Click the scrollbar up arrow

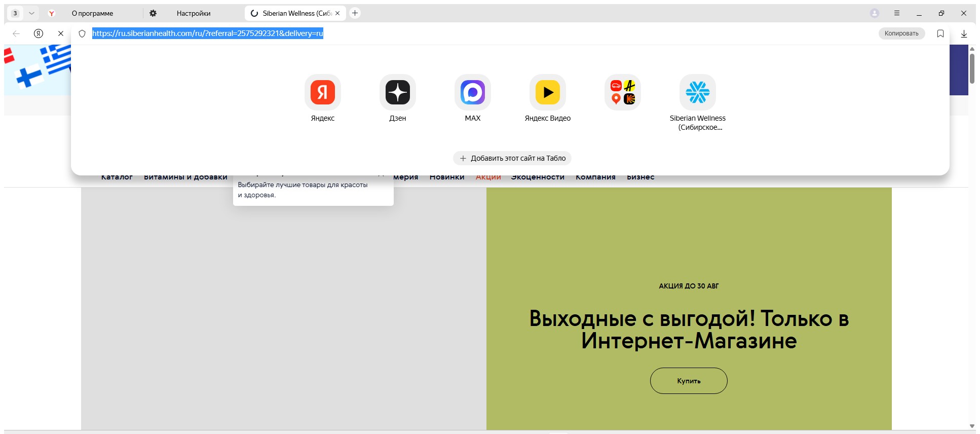coord(972,49)
